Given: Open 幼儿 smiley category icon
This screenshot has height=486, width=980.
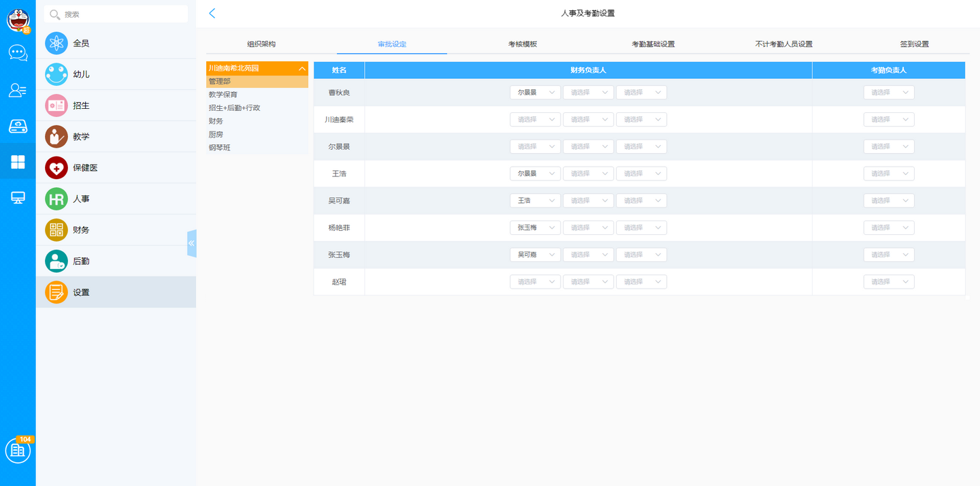Looking at the screenshot, I should coord(56,74).
